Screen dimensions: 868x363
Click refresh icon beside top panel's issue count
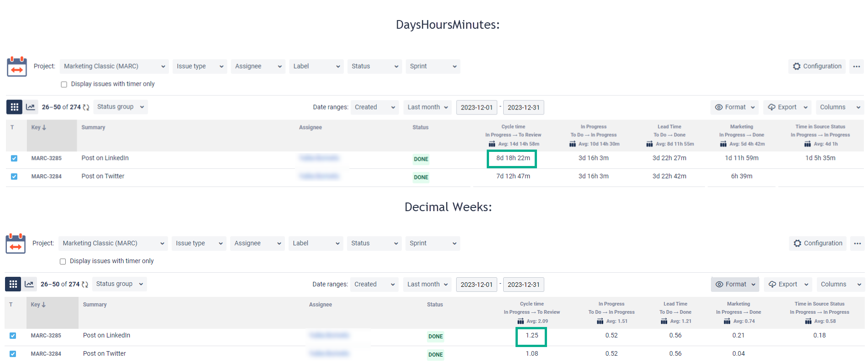86,107
